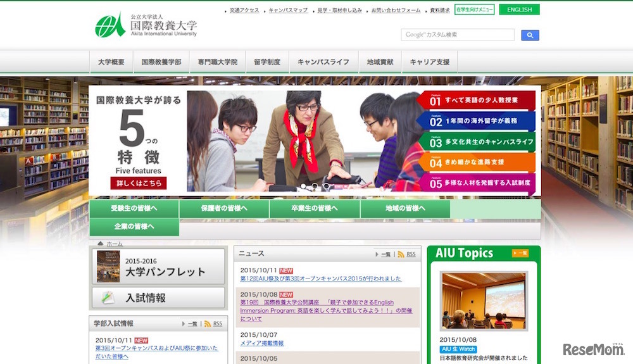633x364 pixels.
Task: Open the キャンパスライフ menu
Action: click(323, 62)
